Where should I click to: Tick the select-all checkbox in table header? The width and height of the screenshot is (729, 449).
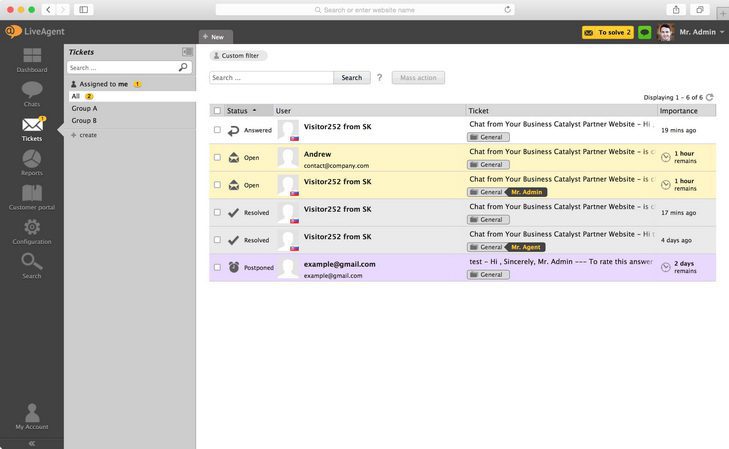[217, 111]
